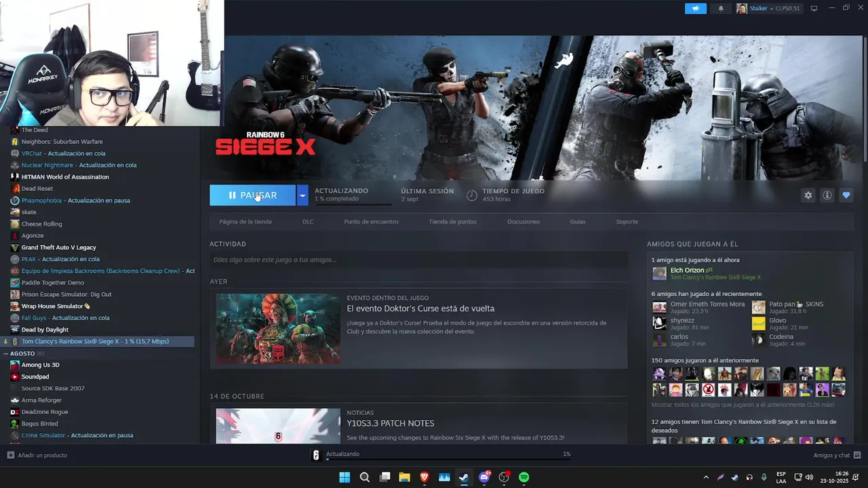The height and width of the screenshot is (488, 868).
Task: Click the Rainbow Six icon in downloads bar
Action: (316, 455)
